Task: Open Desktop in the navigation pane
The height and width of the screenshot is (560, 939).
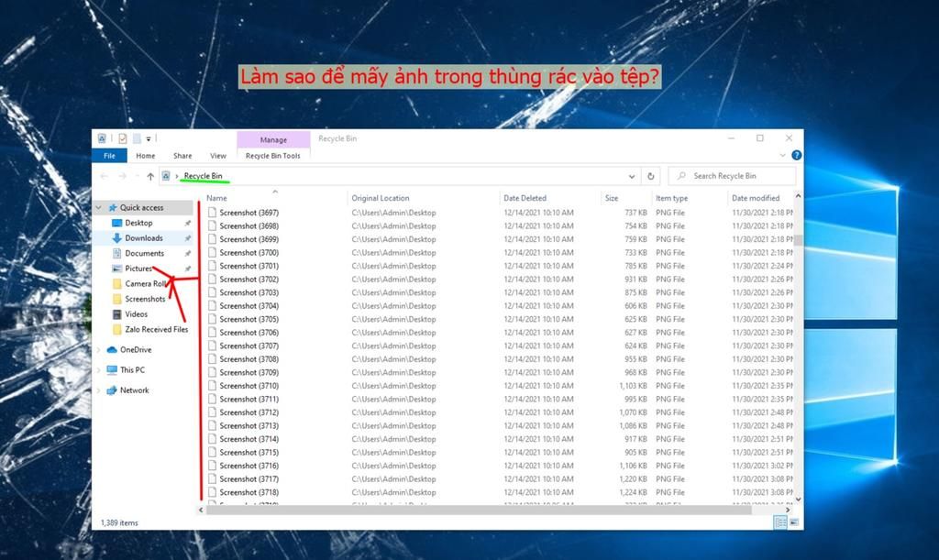Action: [x=138, y=223]
